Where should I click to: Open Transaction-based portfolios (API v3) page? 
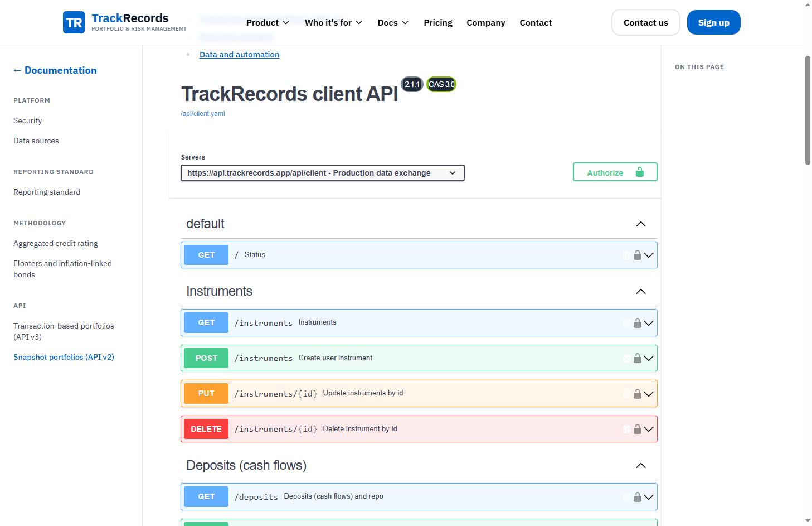64,331
